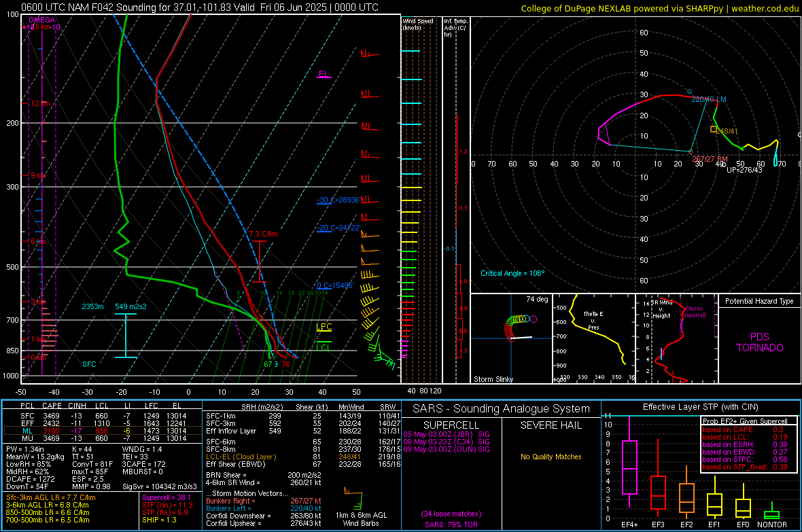Click the green LCL level label
Screen dimensions: 802x532
click(x=323, y=347)
